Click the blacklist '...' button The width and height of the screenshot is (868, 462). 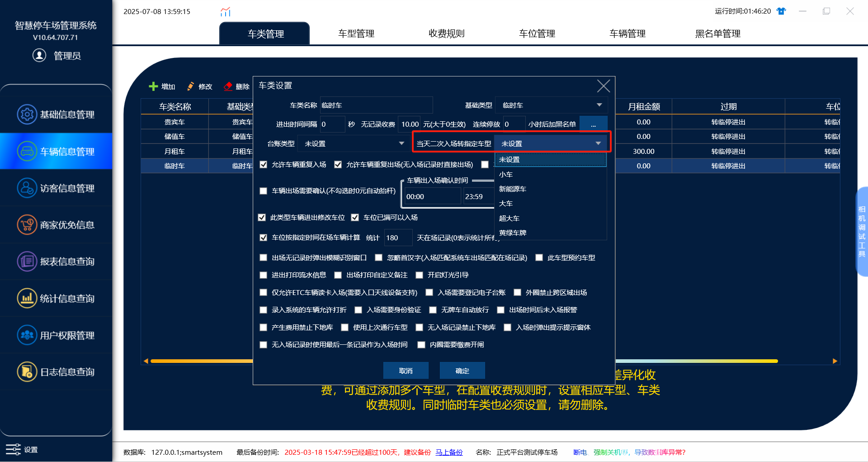pos(594,124)
